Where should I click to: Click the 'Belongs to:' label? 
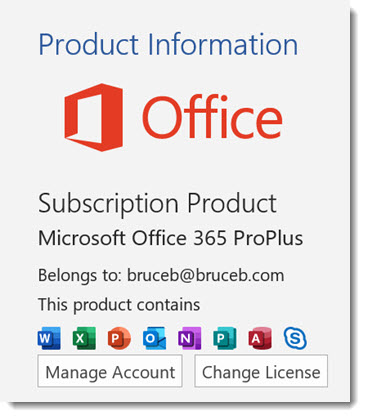80,276
